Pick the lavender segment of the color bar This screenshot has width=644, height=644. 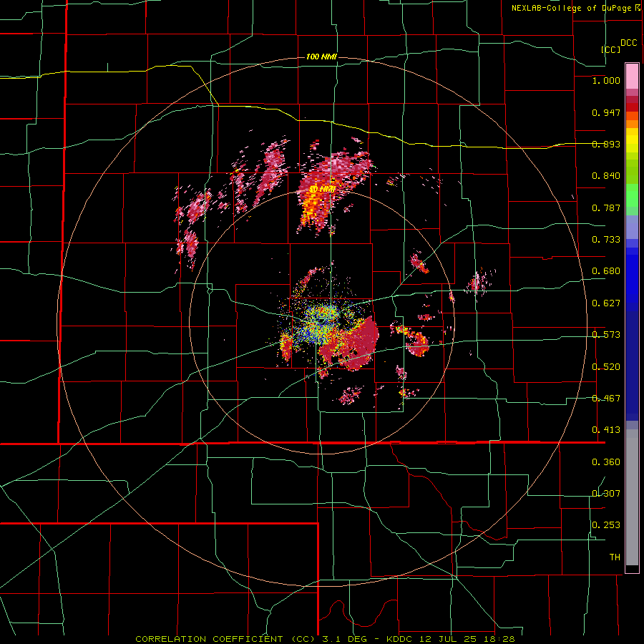(x=632, y=228)
